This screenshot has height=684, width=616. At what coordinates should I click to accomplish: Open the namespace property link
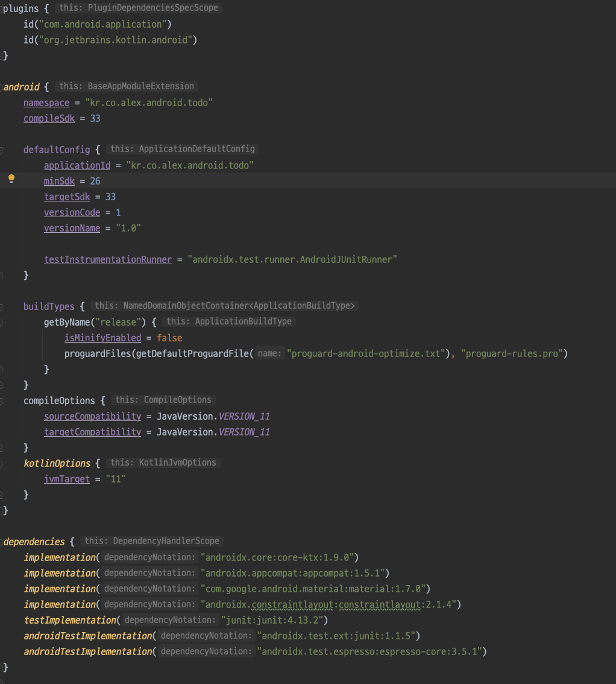[x=46, y=103]
